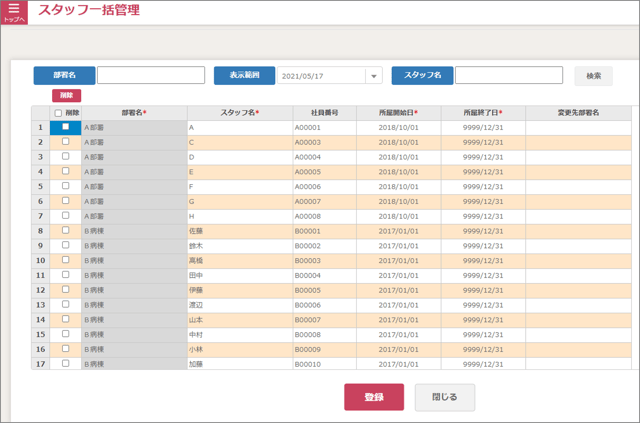Screen dimensions: 640x423
Task: Click the 社員番号 column header
Action: [x=322, y=113]
